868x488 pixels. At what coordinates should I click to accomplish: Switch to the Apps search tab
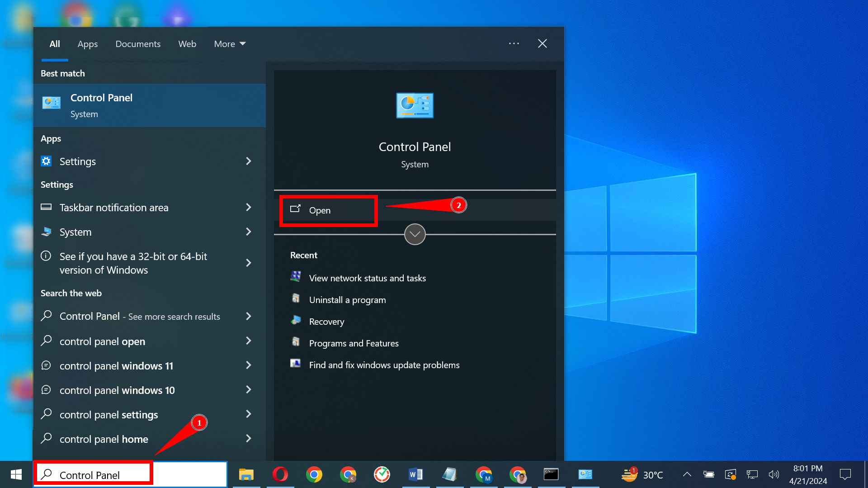click(x=88, y=44)
